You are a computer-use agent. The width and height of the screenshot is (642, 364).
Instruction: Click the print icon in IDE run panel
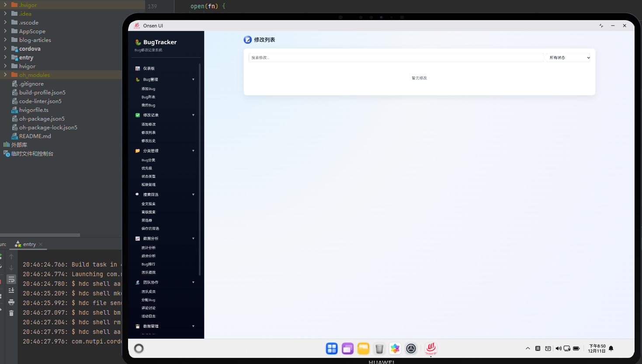click(x=11, y=302)
